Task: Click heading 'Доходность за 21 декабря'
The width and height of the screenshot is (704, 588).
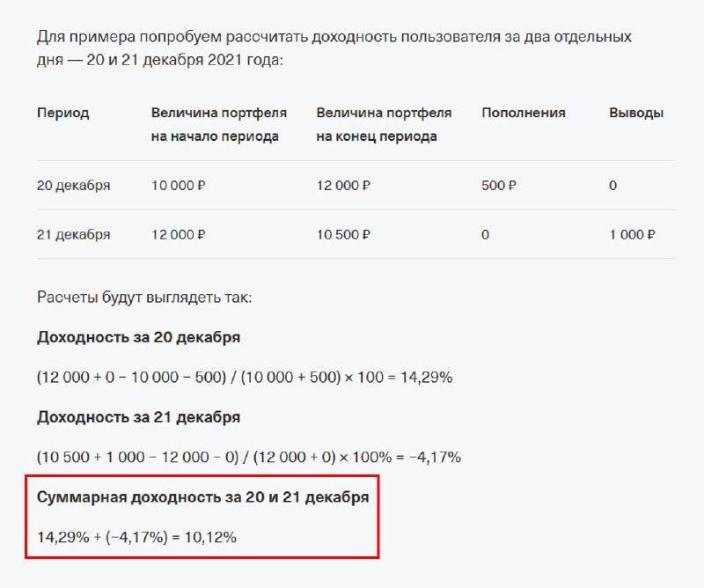Action: [138, 417]
